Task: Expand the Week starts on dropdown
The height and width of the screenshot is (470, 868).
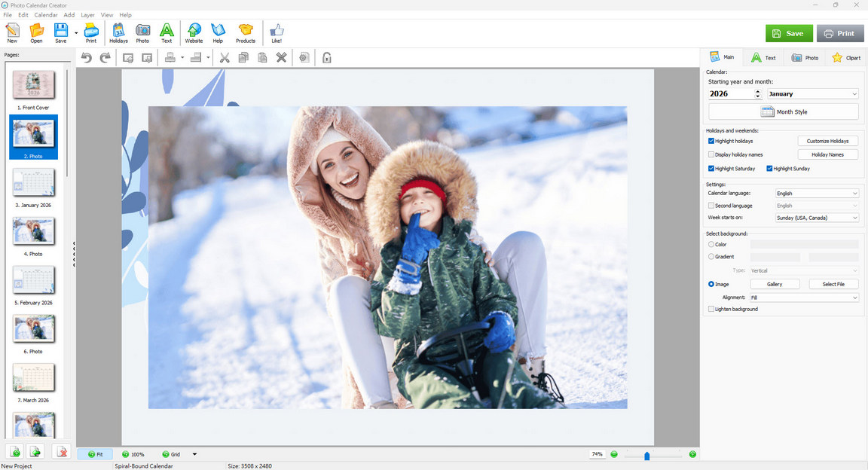Action: pos(817,218)
